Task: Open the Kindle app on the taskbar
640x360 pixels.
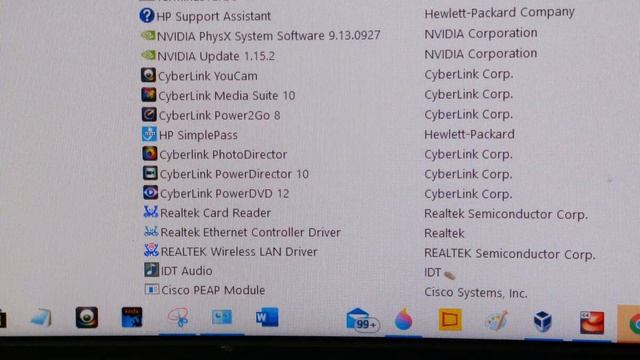Action: pyautogui.click(x=132, y=318)
